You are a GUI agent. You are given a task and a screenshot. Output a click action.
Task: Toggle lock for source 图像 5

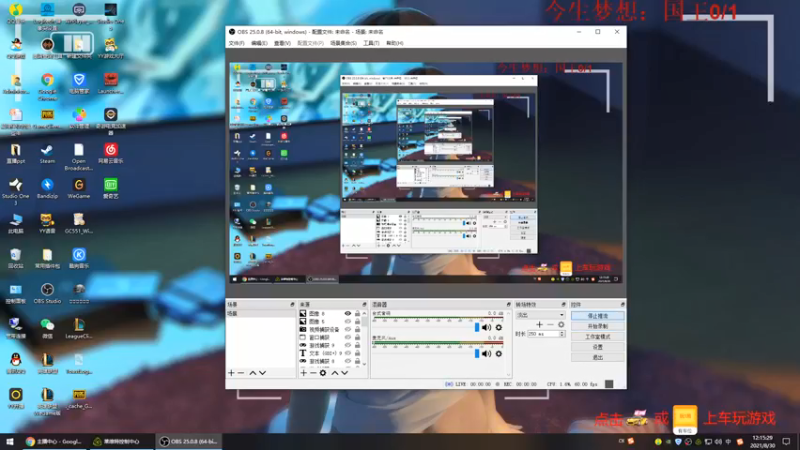358,321
